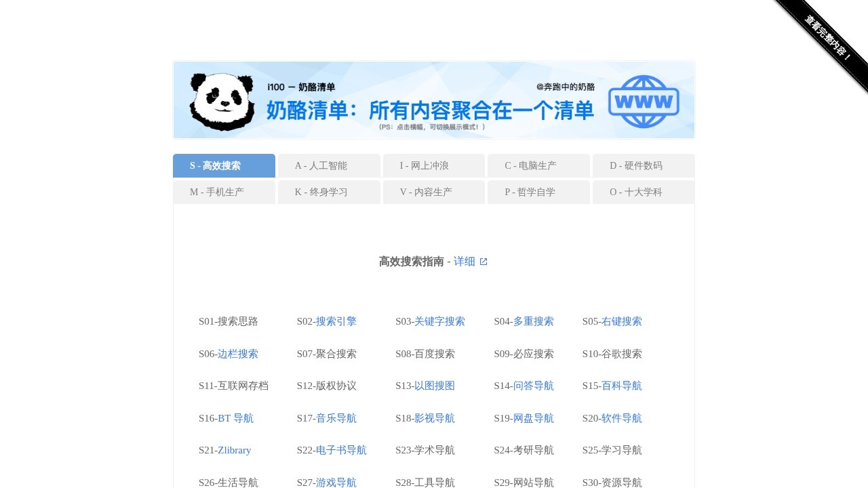Image resolution: width=868 pixels, height=488 pixels.
Task: Select the V - 内容生产 tab
Action: (x=434, y=192)
